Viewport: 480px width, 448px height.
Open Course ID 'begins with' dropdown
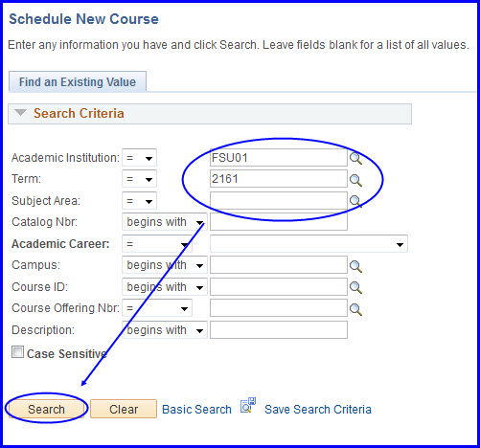pos(165,287)
